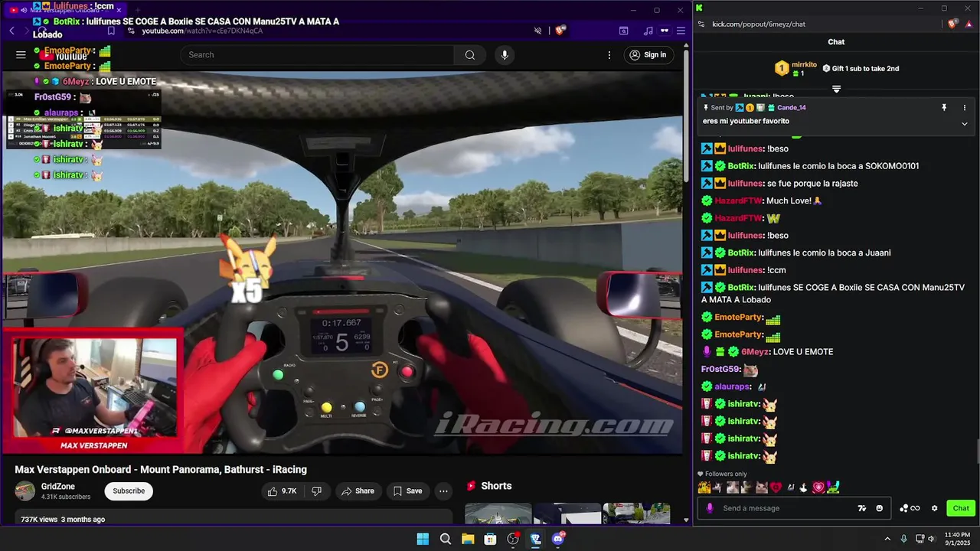Open File Explorer from the taskbar
This screenshot has height=551, width=980.
click(x=468, y=539)
